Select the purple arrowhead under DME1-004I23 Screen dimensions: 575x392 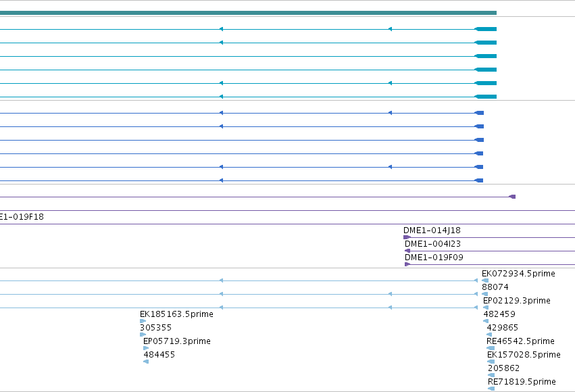coord(407,251)
